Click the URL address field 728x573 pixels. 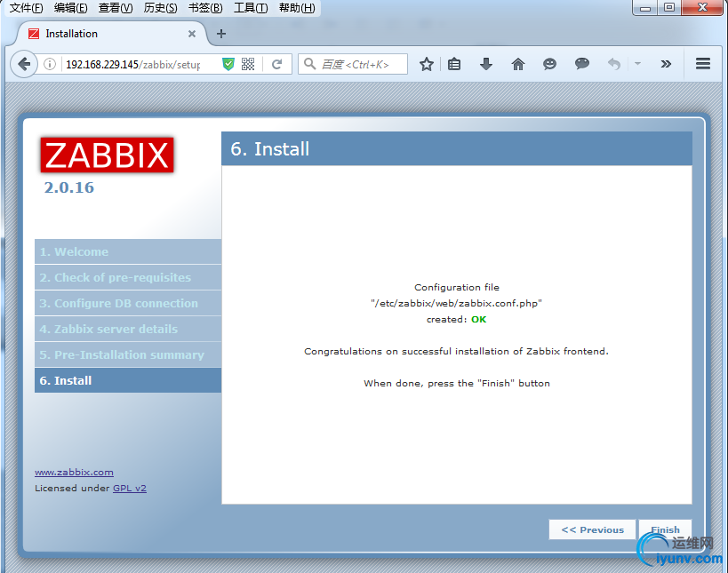point(132,65)
